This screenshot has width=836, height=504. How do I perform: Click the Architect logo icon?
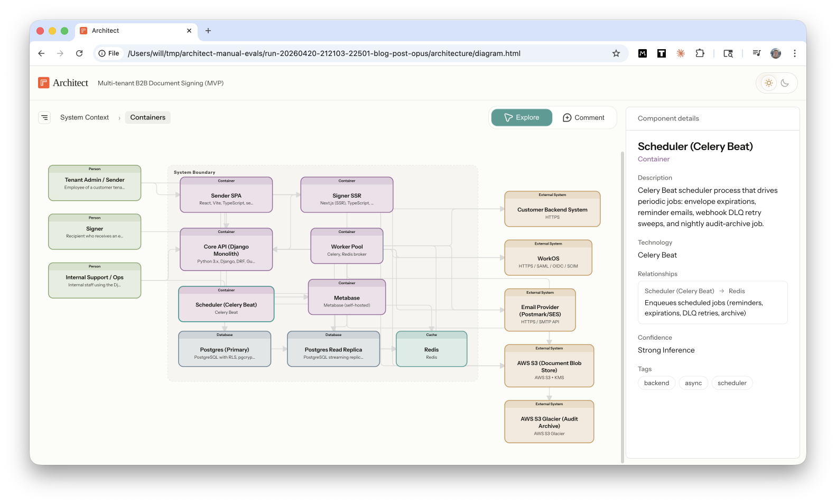(x=43, y=83)
